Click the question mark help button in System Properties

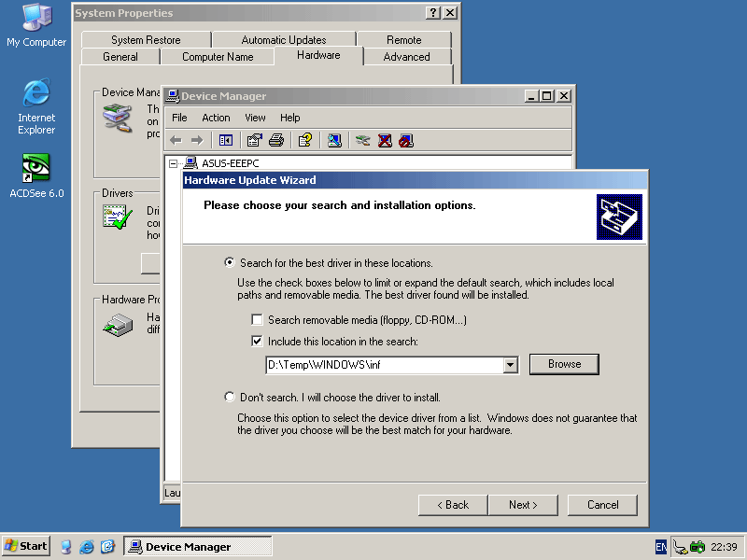pos(432,13)
